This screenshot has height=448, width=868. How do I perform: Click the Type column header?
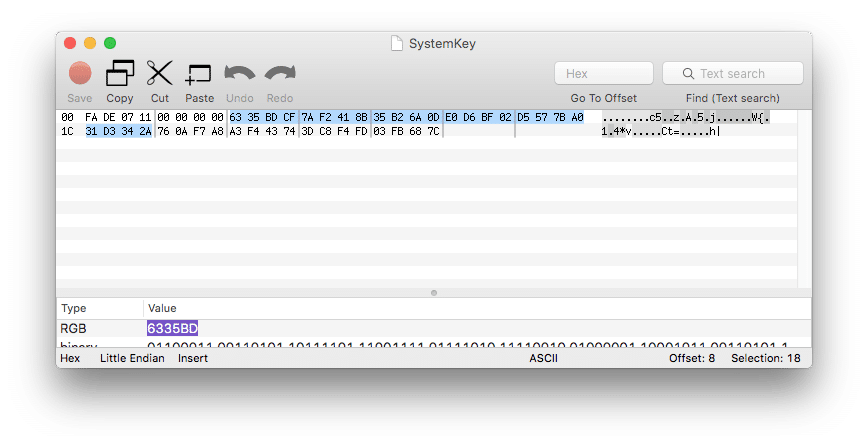(74, 308)
